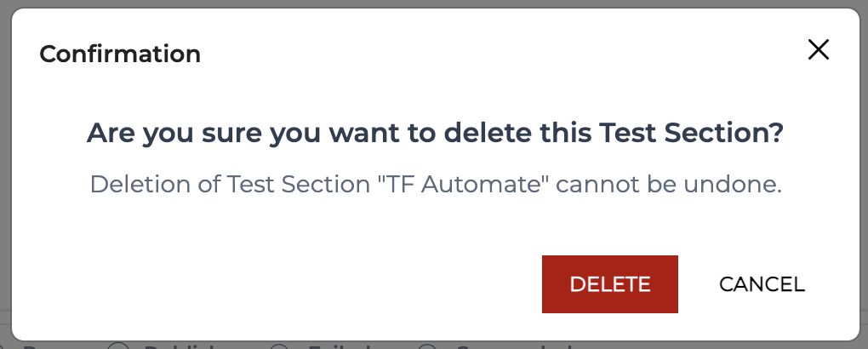868x349 pixels.
Task: Click the white DELETE label text
Action: 610,284
